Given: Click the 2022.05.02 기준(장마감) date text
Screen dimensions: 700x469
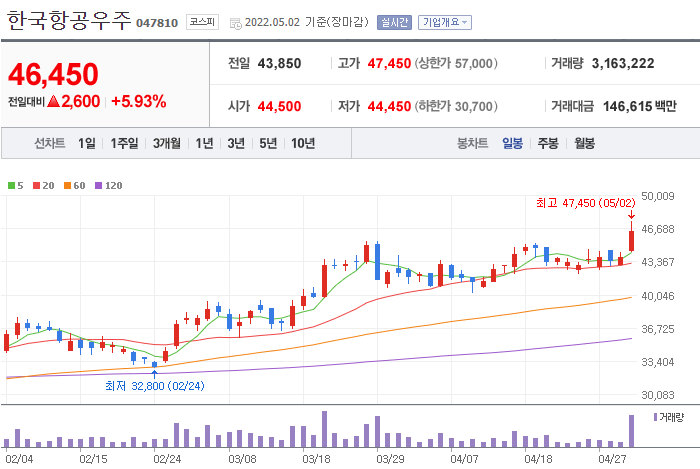Looking at the screenshot, I should pyautogui.click(x=307, y=22).
